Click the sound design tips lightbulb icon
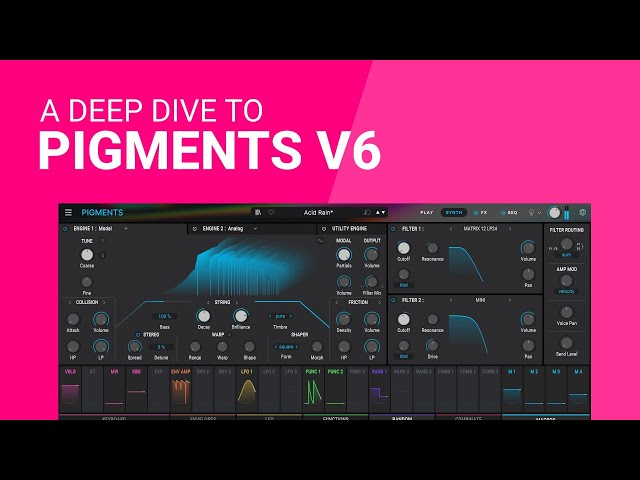The height and width of the screenshot is (480, 640). click(x=531, y=212)
